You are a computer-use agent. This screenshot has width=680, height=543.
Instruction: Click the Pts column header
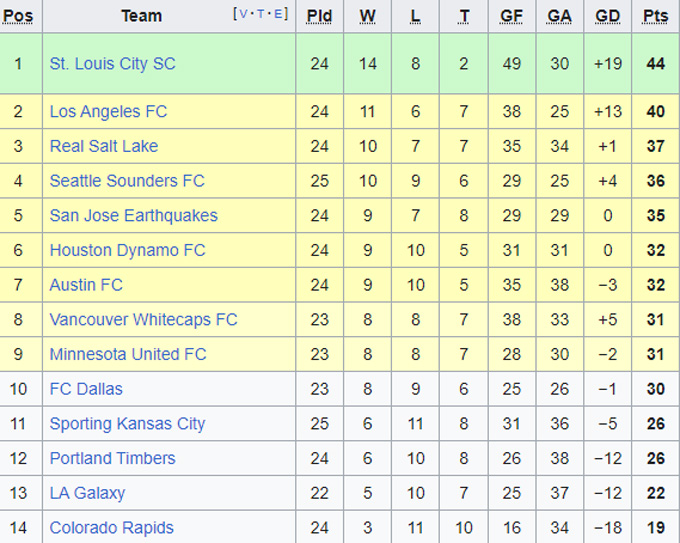click(655, 16)
